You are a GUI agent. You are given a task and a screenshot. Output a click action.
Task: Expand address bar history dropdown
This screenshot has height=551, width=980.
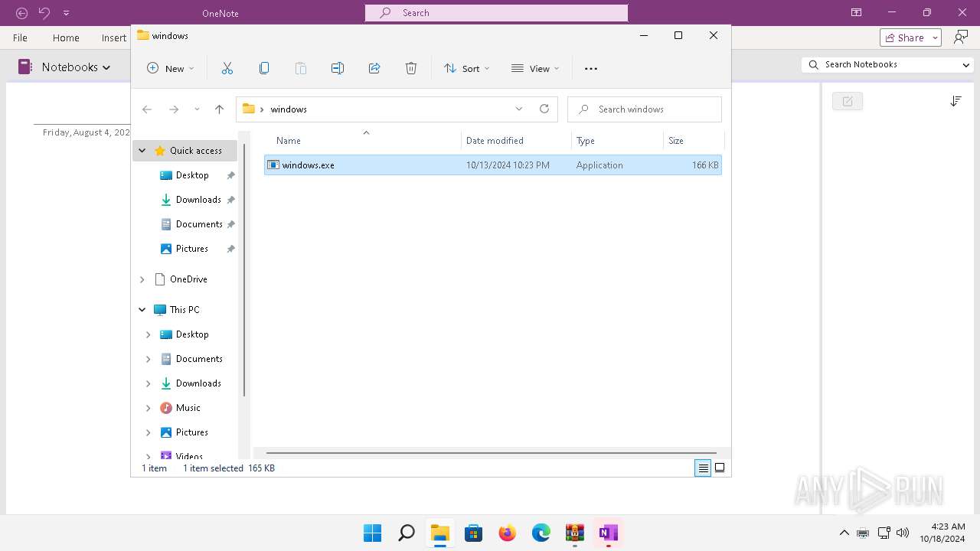coord(519,109)
